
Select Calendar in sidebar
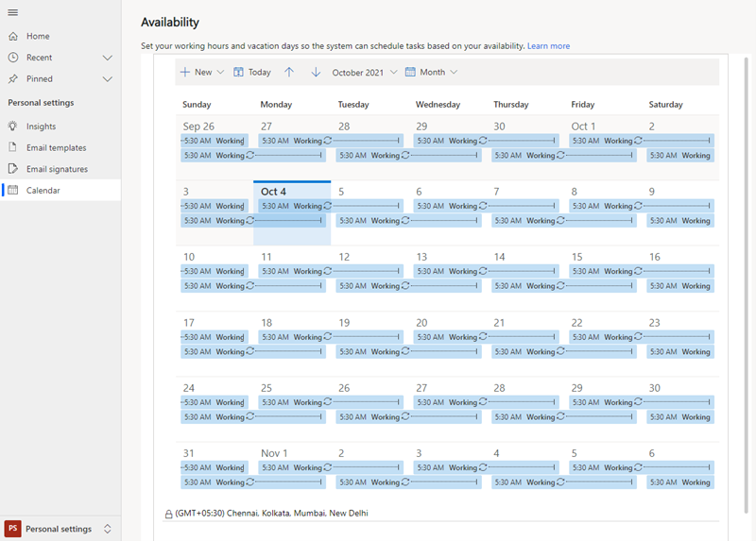coord(60,190)
